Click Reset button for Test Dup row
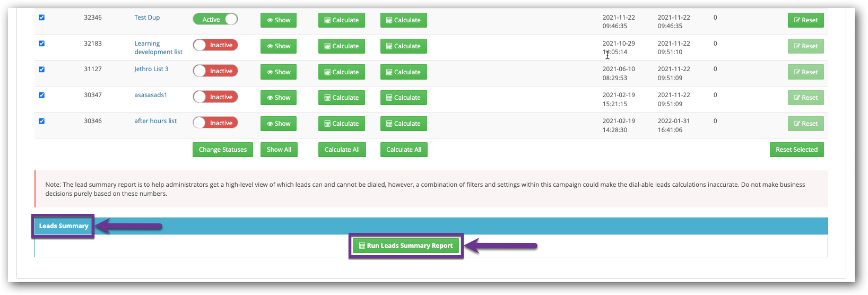Screen dimensions: 868x295 point(805,20)
